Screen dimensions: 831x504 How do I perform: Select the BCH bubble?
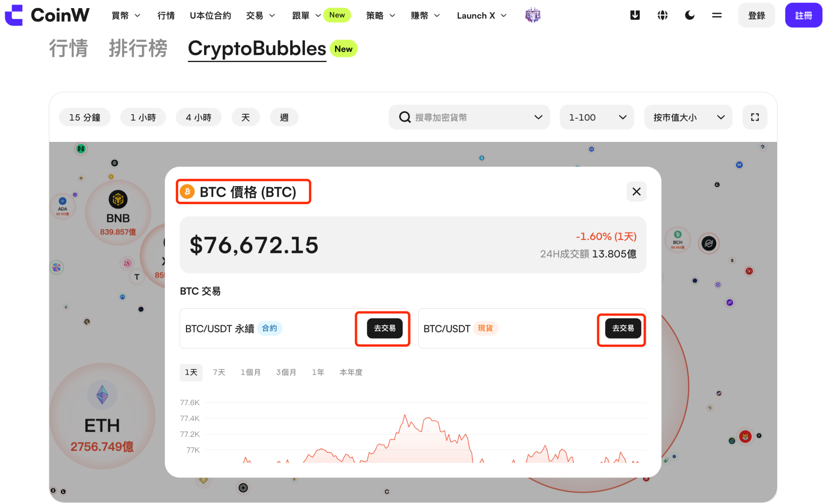click(677, 240)
